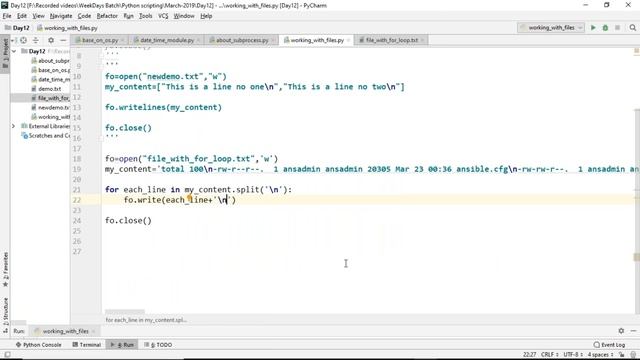Screen dimensions: 640x360
Task: Open the Window menu
Action: tap(184, 16)
